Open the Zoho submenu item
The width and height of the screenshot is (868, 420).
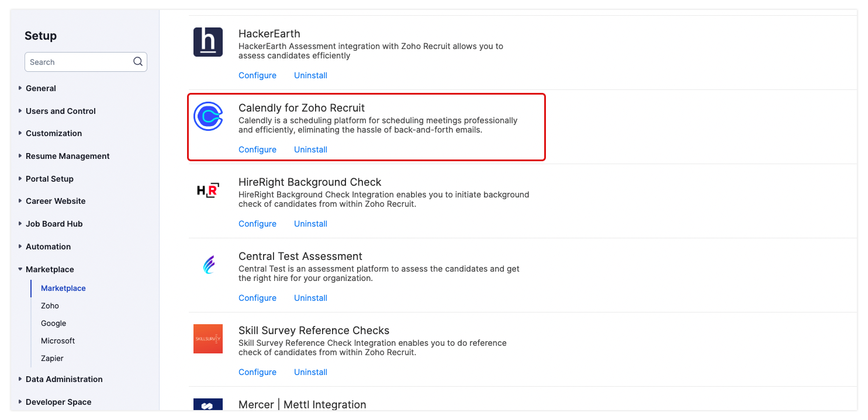(50, 306)
